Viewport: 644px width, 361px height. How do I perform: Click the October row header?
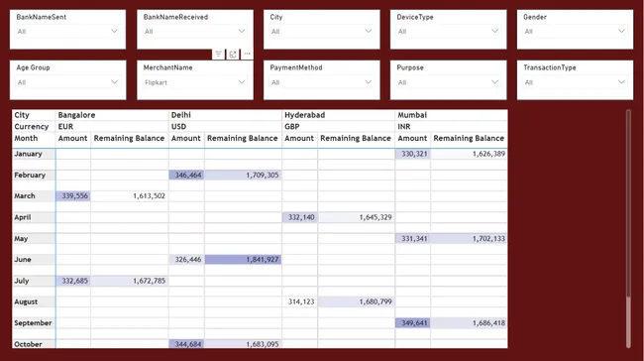pyautogui.click(x=34, y=344)
